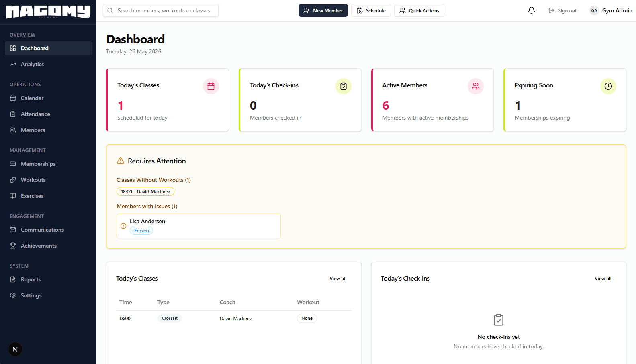636x364 pixels.
Task: Click the date 'Tuesday, 26 May 2026'
Action: pos(134,51)
